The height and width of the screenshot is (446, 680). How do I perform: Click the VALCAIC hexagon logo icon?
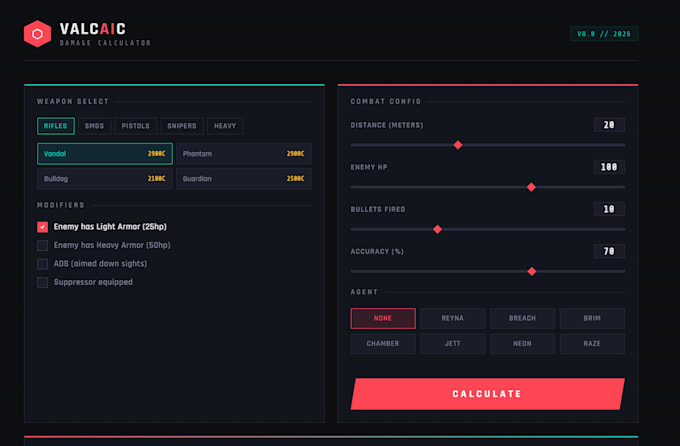click(37, 33)
